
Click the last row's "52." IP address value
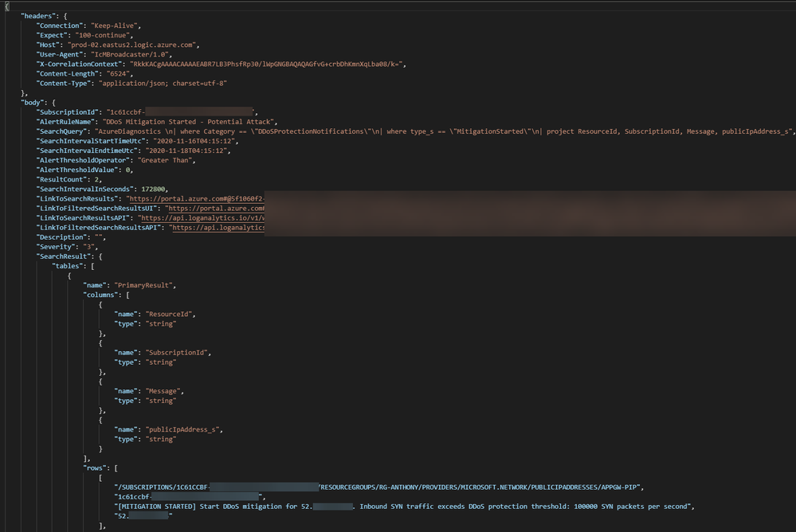pyautogui.click(x=143, y=516)
